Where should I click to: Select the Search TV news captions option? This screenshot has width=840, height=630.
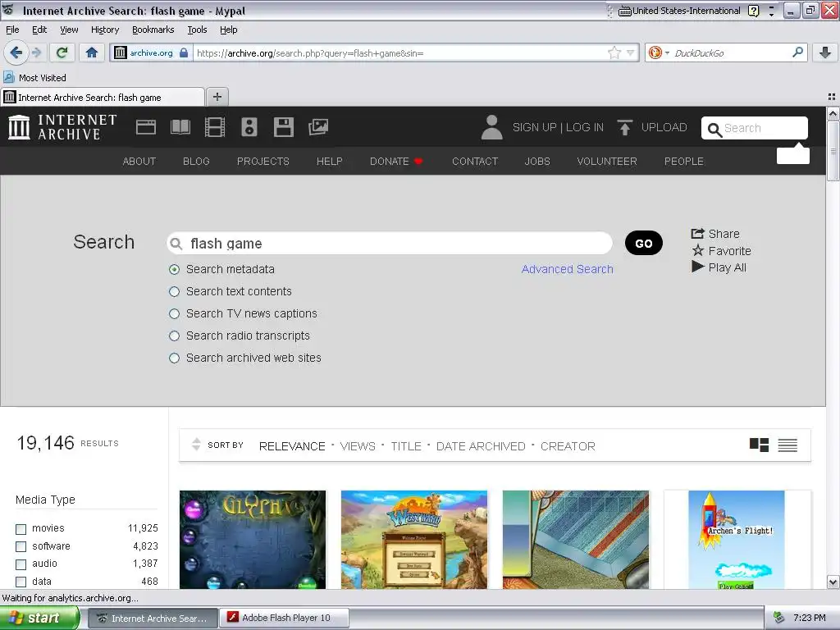[174, 313]
